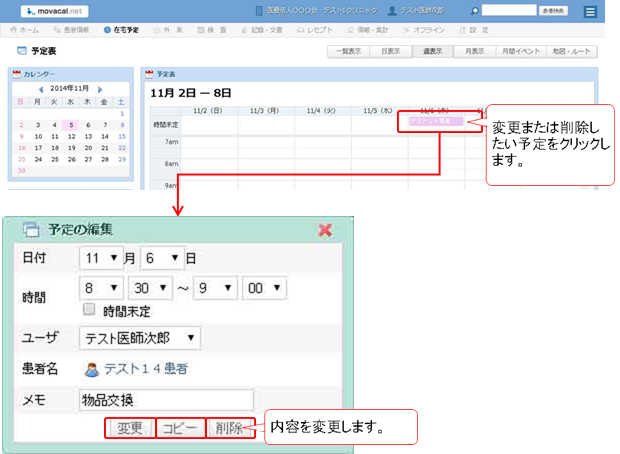Screen dimensions: 620x454
Task: Click the patient icon beside テスト14患者
Action: click(x=91, y=369)
